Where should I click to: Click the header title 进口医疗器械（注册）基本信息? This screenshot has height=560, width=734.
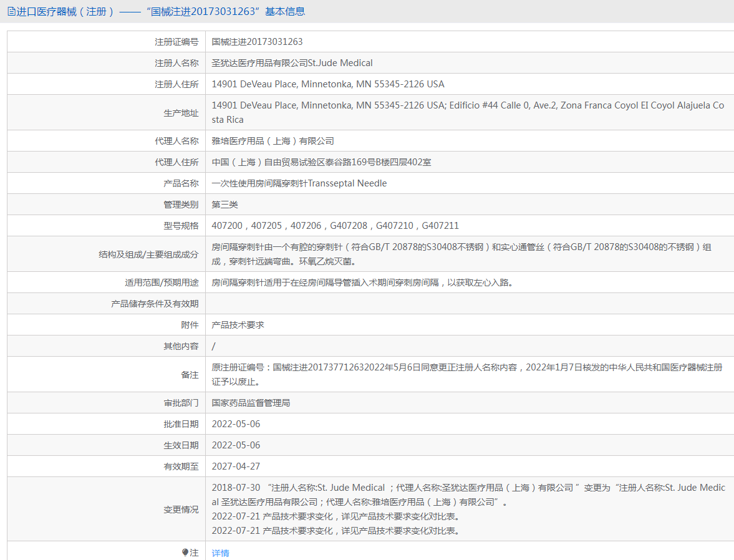[160, 12]
